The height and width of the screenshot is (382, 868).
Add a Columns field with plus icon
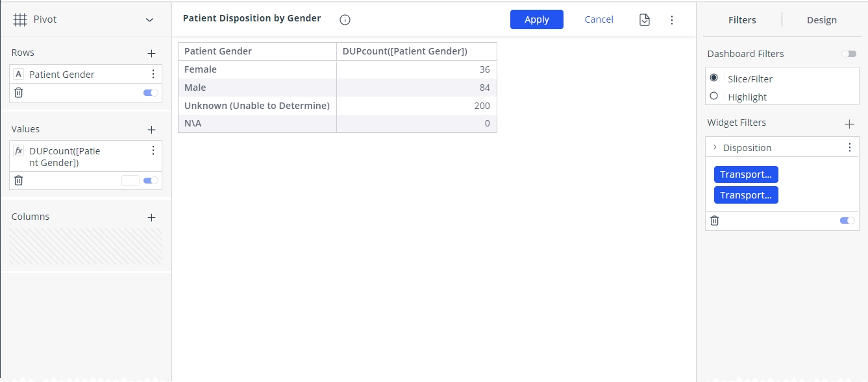coord(151,217)
